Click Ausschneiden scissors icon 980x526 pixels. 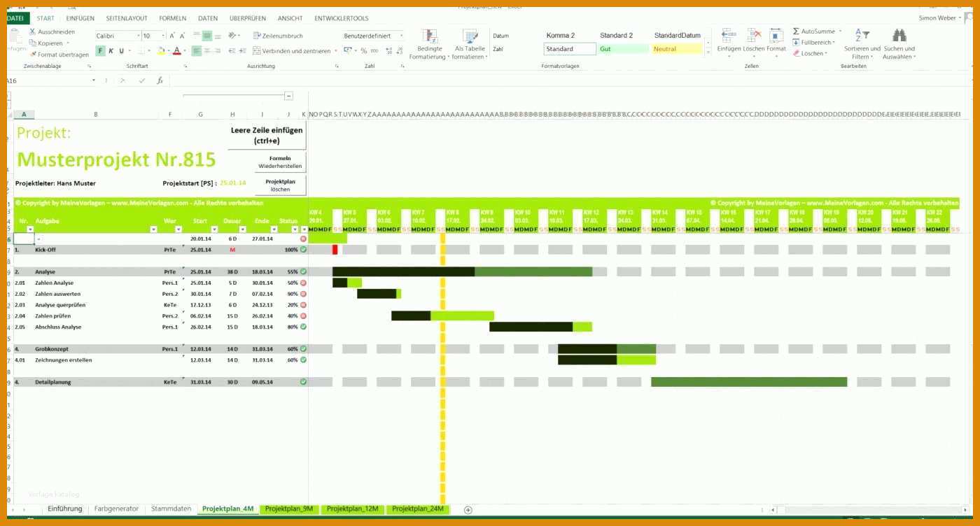click(x=33, y=32)
